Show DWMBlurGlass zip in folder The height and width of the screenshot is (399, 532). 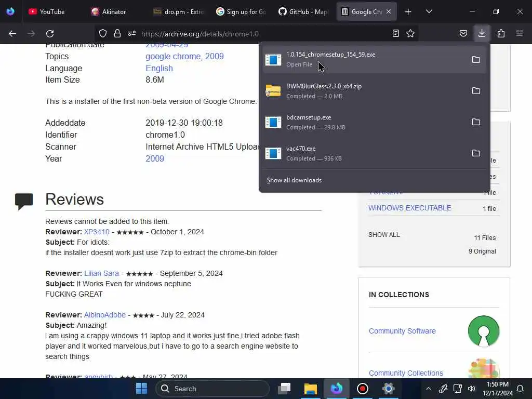click(x=476, y=91)
